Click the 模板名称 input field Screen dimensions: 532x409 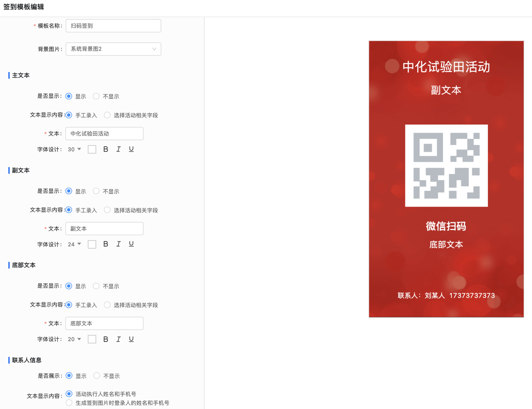click(x=113, y=26)
